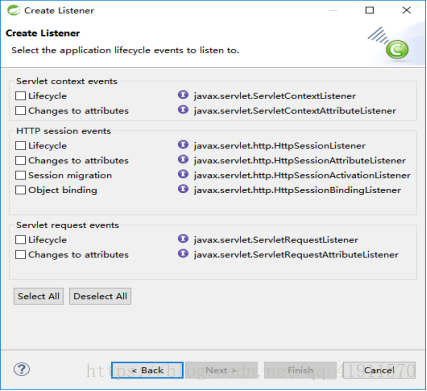Enable Session migration checkbox
The width and height of the screenshot is (427, 391).
(x=20, y=175)
